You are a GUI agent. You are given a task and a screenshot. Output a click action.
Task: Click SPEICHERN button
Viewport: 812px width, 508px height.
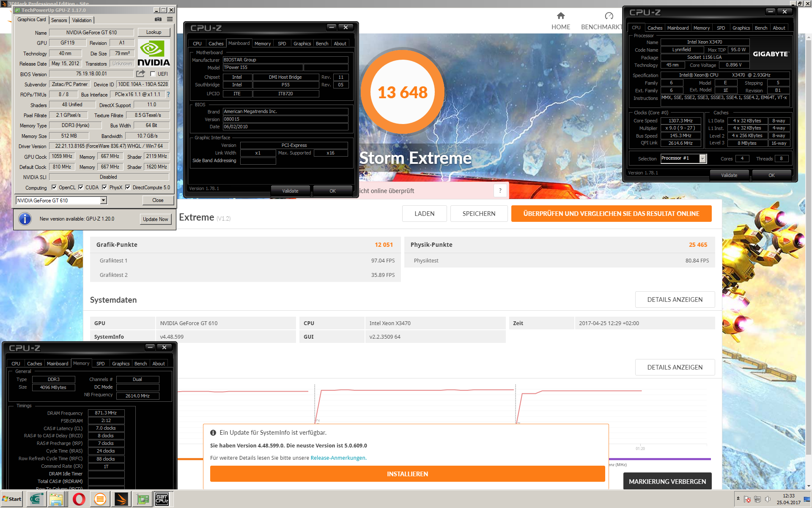479,214
